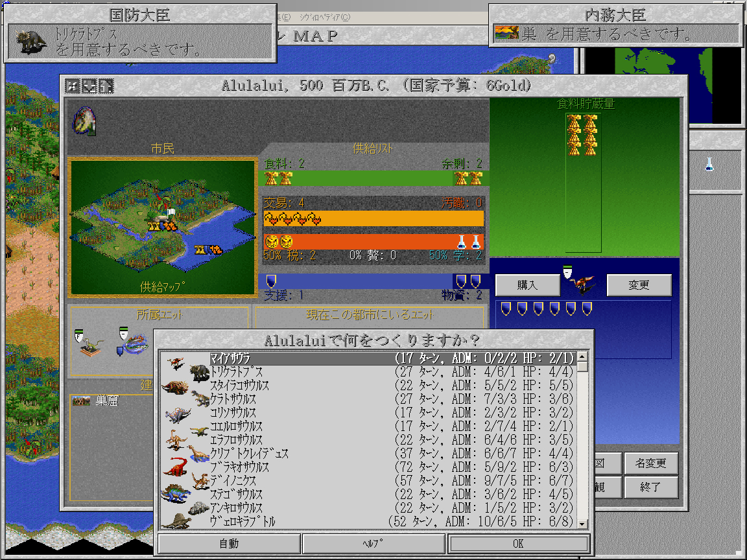Select the settler unit with F shield
The height and width of the screenshot is (560, 747).
(x=89, y=343)
